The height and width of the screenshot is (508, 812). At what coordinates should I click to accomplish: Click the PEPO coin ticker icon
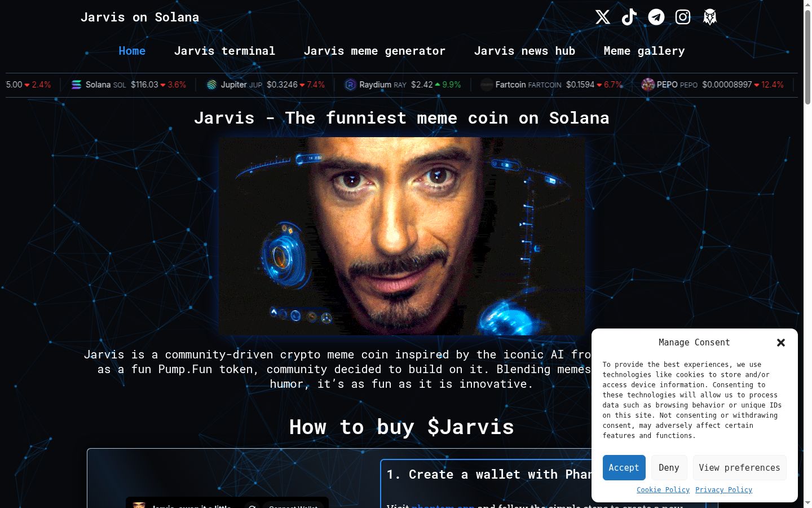point(648,85)
